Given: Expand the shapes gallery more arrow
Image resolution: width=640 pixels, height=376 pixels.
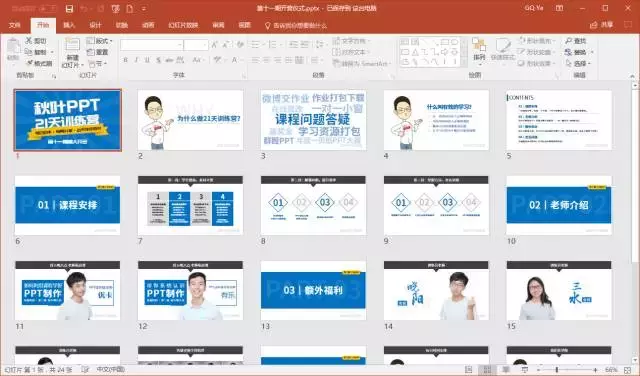Looking at the screenshot, I should [x=464, y=62].
